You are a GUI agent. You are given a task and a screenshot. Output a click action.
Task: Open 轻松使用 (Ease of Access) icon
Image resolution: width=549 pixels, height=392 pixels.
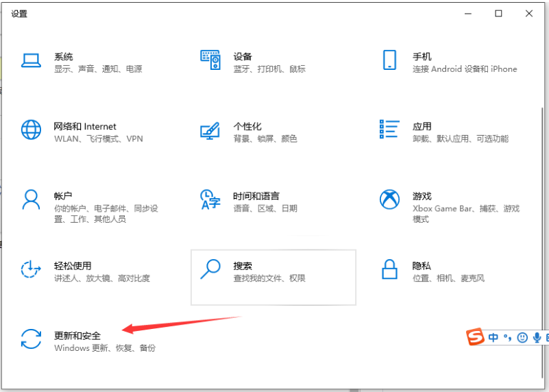click(x=31, y=269)
